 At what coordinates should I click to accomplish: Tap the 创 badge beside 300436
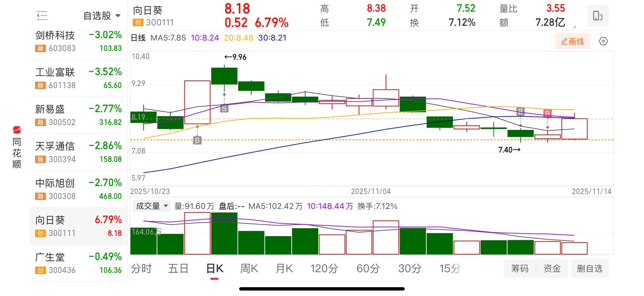click(x=41, y=271)
